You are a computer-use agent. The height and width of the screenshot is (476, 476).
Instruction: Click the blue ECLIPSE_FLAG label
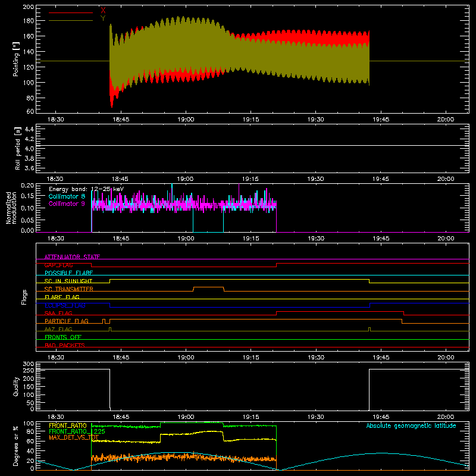(x=65, y=305)
